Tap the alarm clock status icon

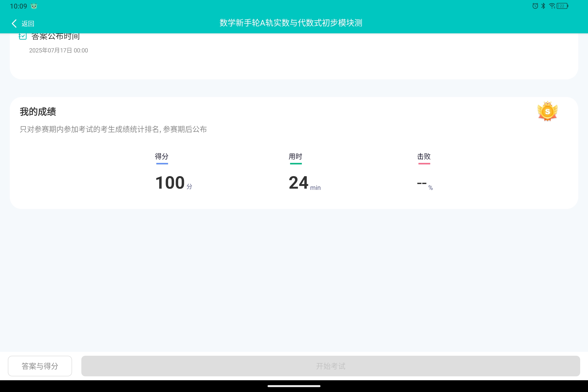[535, 6]
